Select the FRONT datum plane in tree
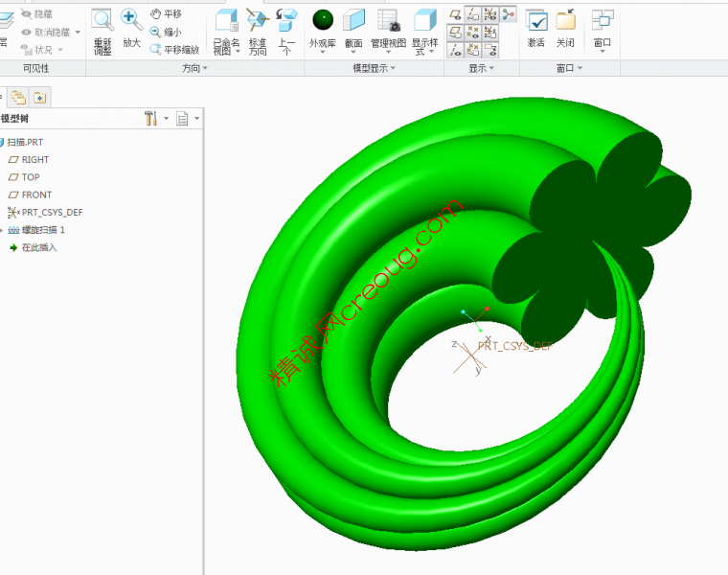 [x=36, y=195]
